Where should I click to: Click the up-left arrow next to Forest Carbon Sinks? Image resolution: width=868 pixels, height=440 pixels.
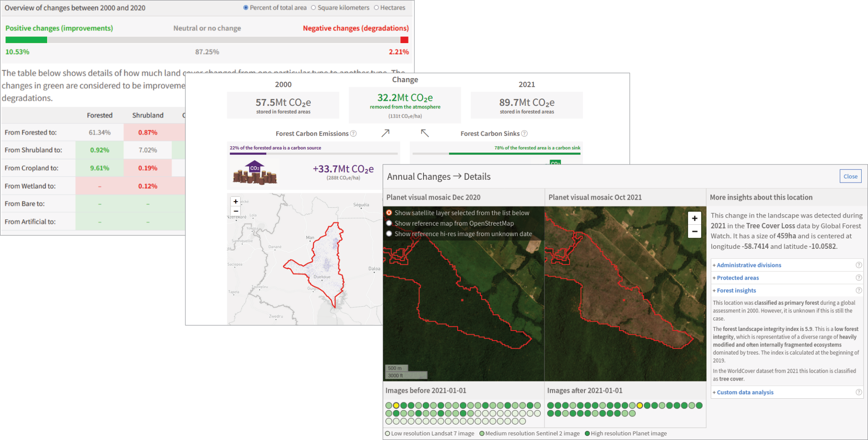(x=424, y=133)
